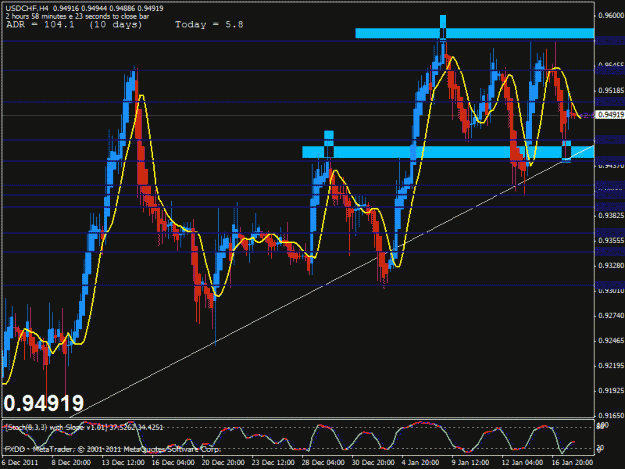Click the 23 Dec 12:00 time label

coord(273,463)
